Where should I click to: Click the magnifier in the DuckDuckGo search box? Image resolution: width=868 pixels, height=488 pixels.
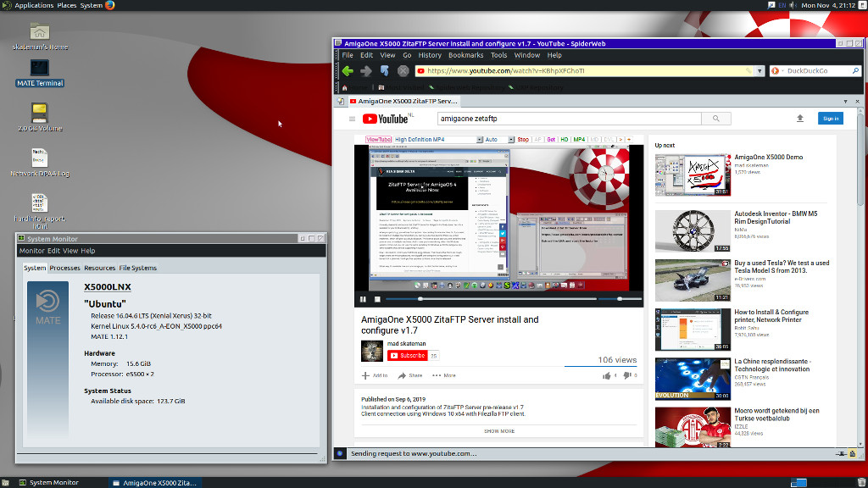coord(855,71)
